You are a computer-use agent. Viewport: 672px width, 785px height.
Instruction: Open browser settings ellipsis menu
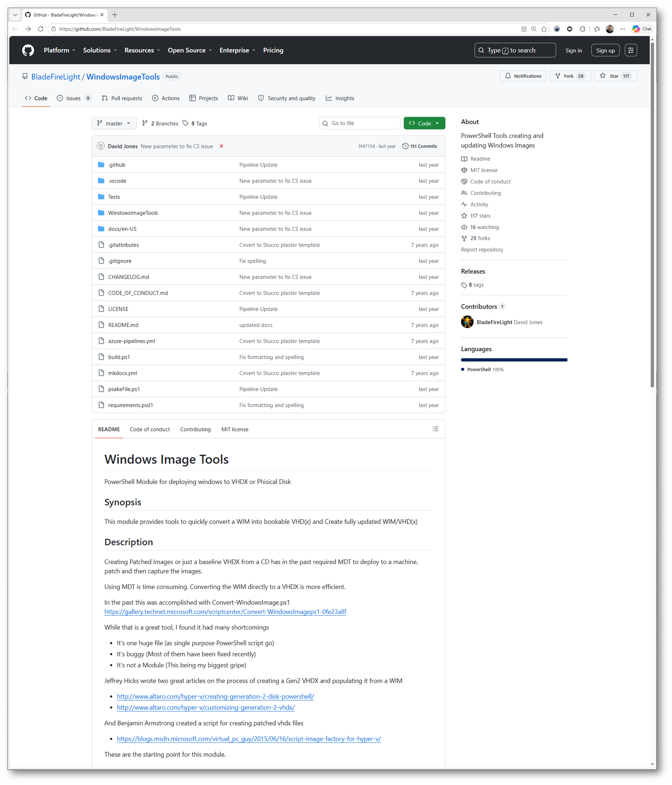[623, 29]
